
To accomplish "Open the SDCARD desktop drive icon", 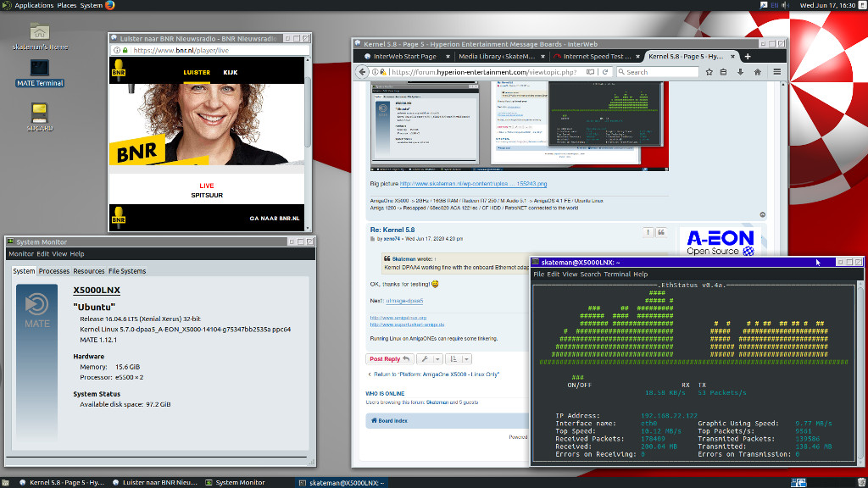I will click(39, 113).
